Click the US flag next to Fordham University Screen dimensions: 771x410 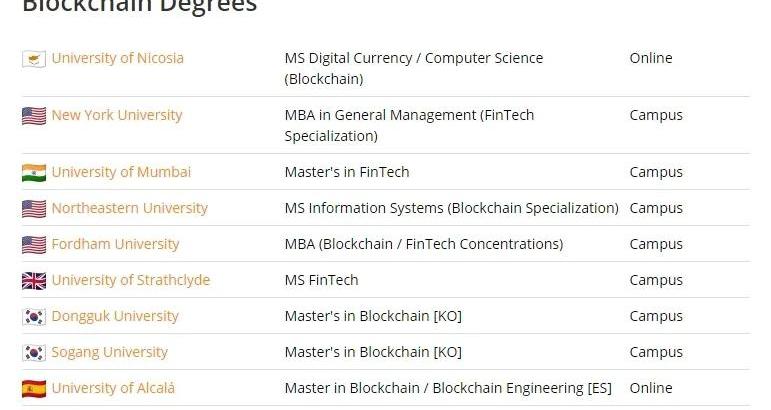point(34,245)
